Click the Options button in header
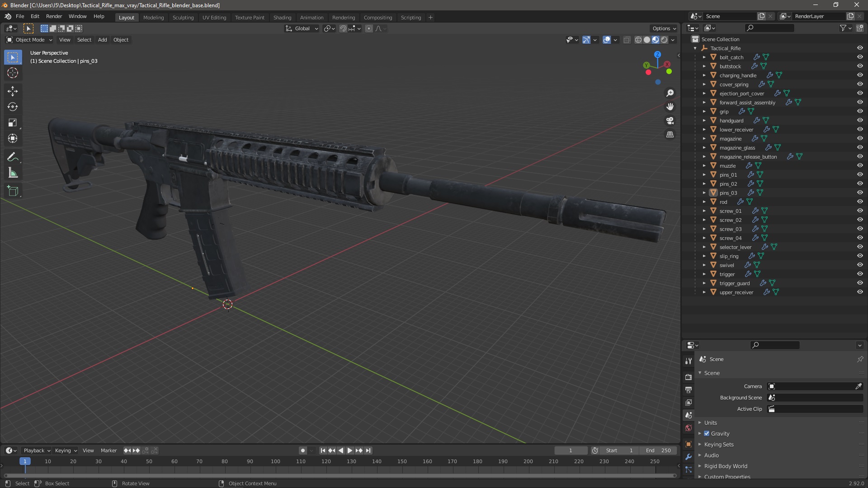 664,28
